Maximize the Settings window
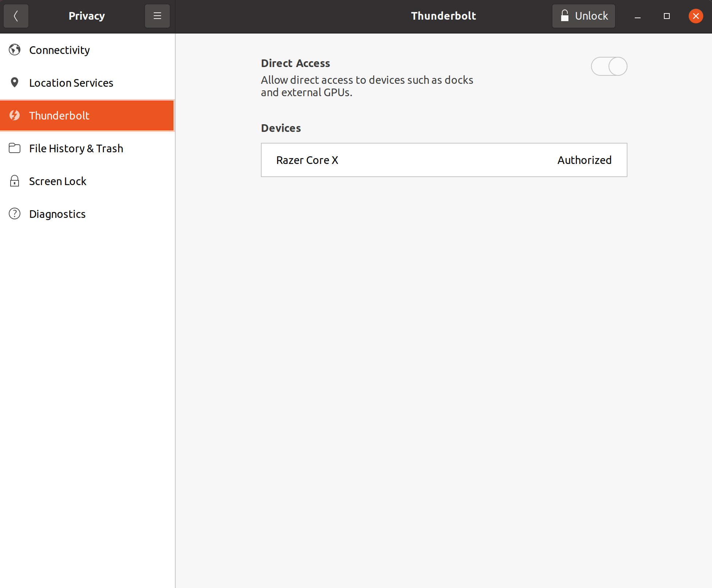Image resolution: width=712 pixels, height=588 pixels. (x=667, y=16)
